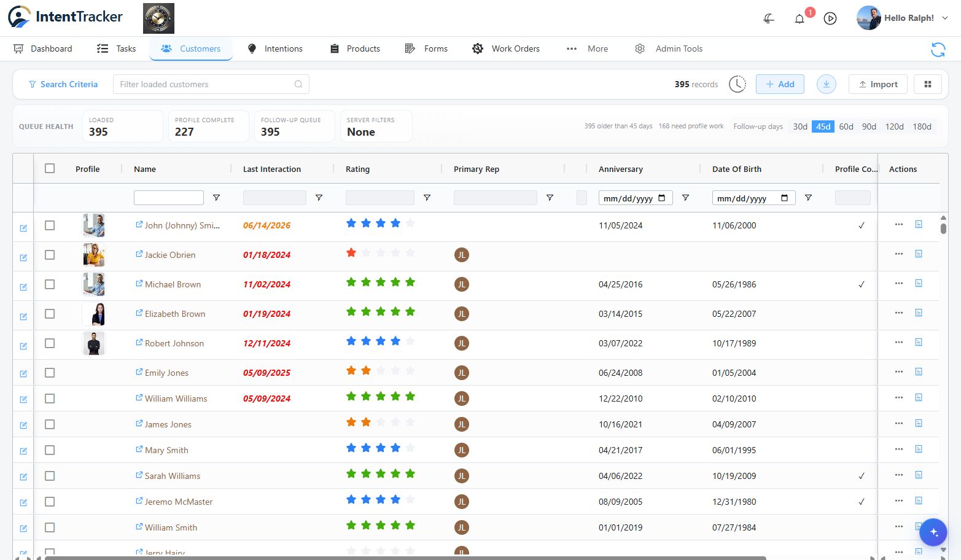Viewport: 961px width, 560px height.
Task: Check the Michael Brown row checkbox
Action: pos(50,284)
